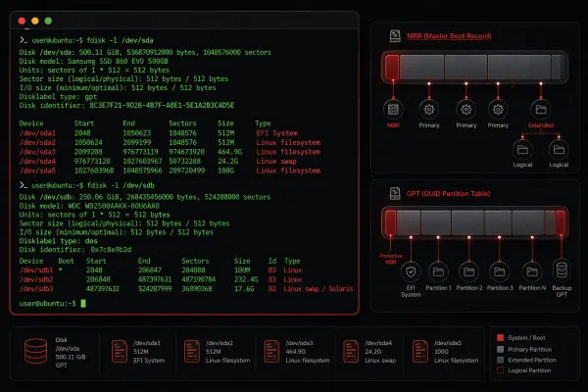The width and height of the screenshot is (588, 392).
Task: Click the 'Extended' label in the MBR diagram
Action: 541,125
